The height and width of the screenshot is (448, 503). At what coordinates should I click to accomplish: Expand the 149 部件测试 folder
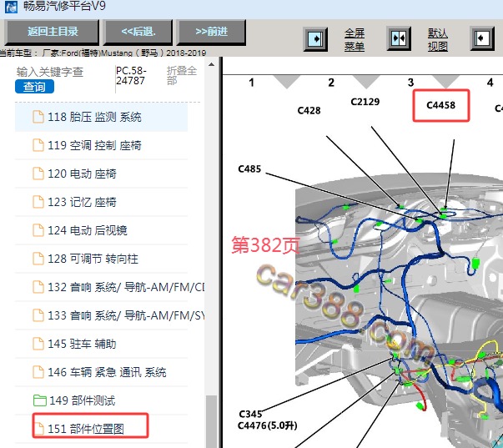102,400
